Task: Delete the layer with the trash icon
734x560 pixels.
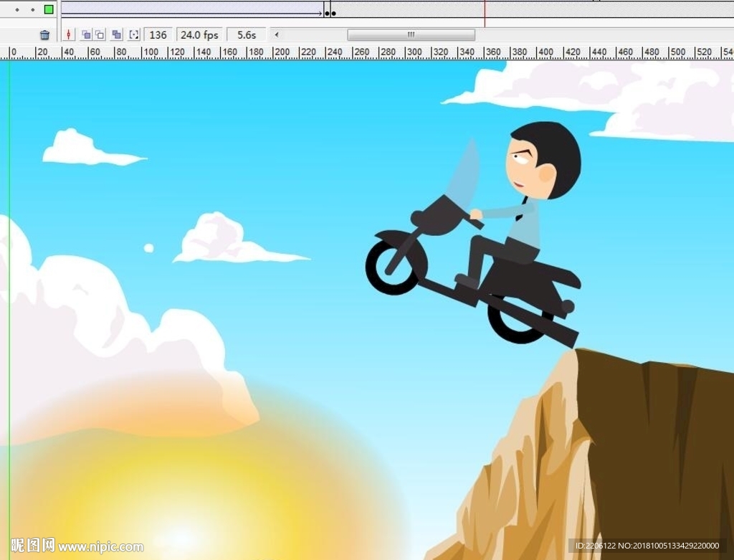Action: 44,34
